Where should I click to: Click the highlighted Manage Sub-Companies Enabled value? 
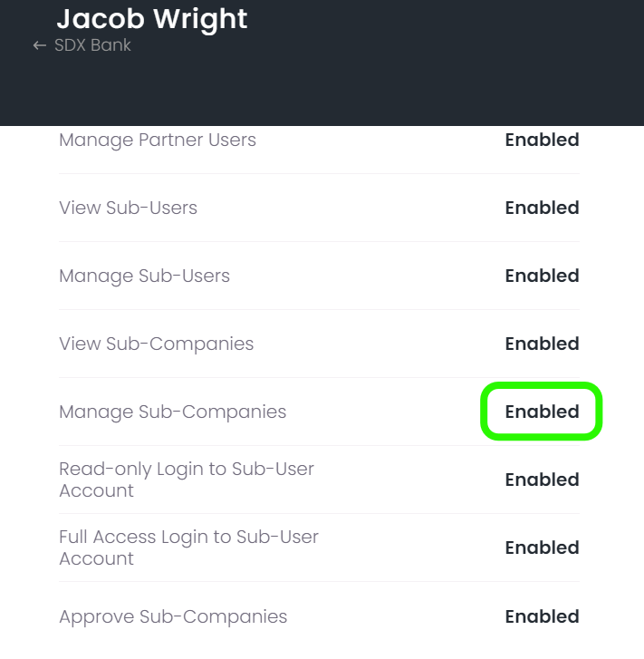542,412
